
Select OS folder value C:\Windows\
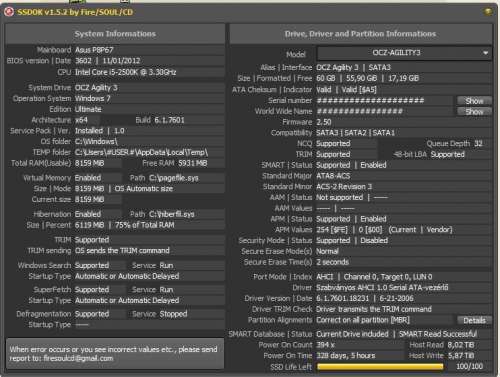pos(96,142)
